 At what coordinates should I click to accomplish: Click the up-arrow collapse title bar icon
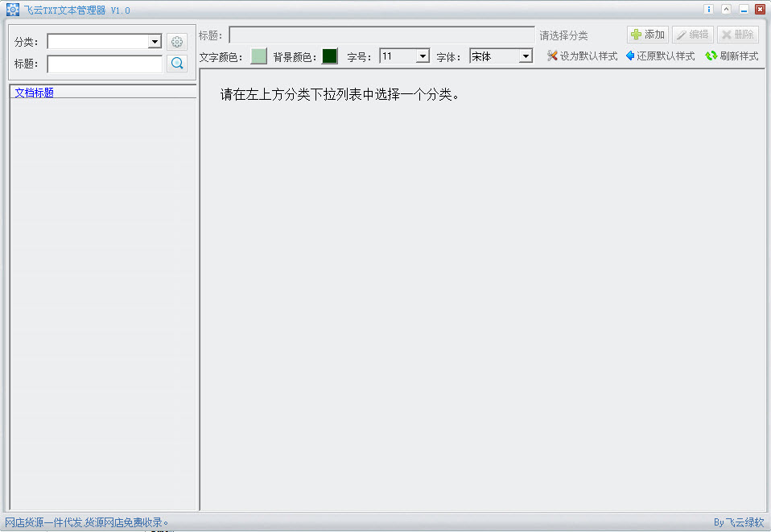(x=726, y=10)
